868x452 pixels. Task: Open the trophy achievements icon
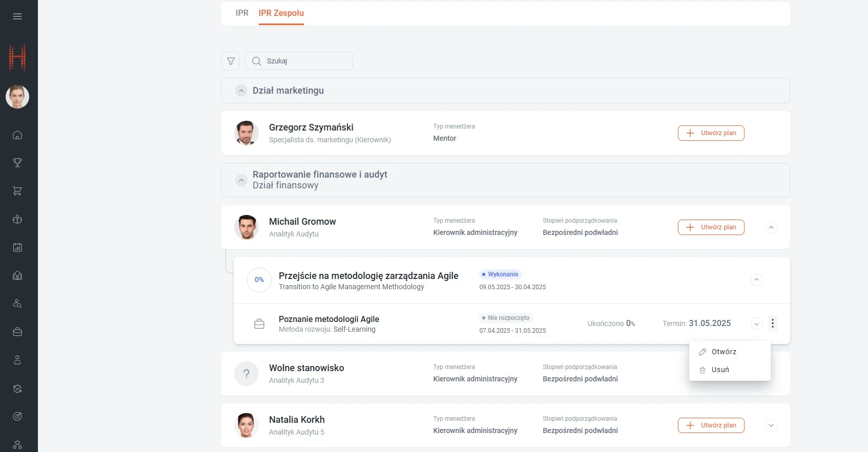[x=17, y=163]
